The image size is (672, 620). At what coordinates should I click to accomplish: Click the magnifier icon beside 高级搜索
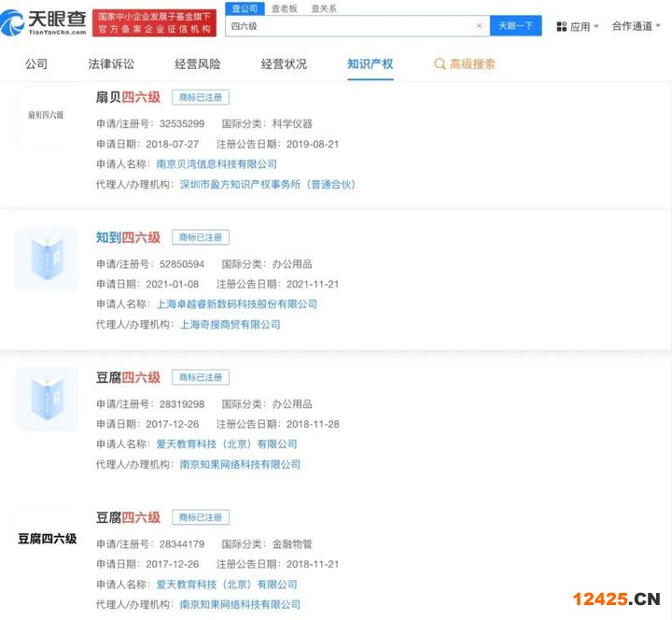440,64
